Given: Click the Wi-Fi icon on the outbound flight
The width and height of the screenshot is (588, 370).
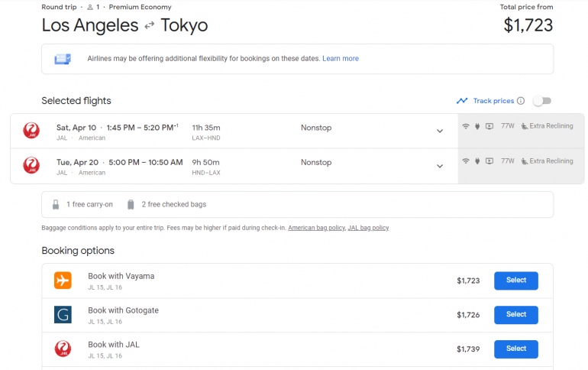Looking at the screenshot, I should 466,127.
